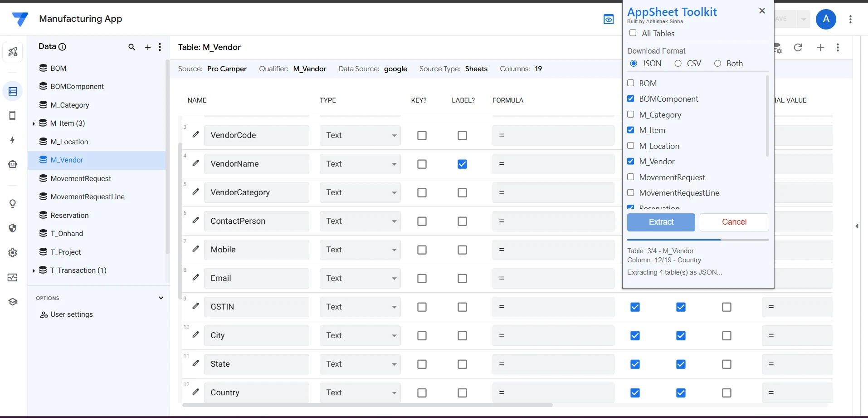The height and width of the screenshot is (418, 868).
Task: Open the top-right more options menu
Action: (x=850, y=19)
